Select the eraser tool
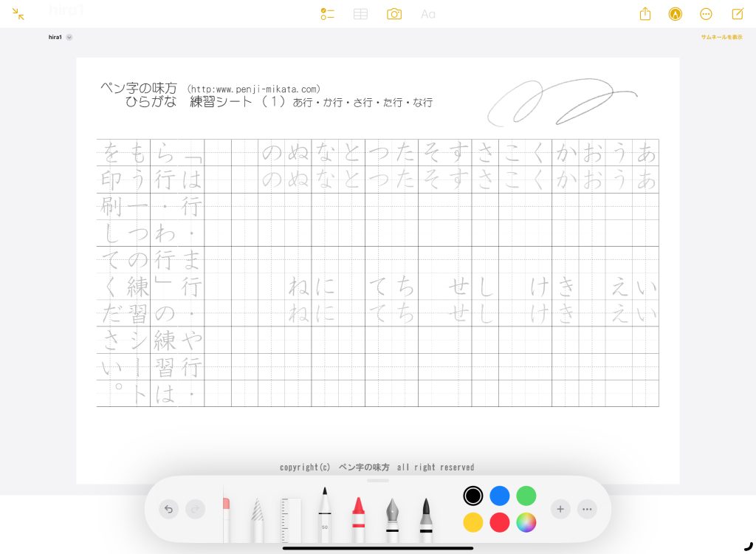756x554 pixels. coord(227,517)
